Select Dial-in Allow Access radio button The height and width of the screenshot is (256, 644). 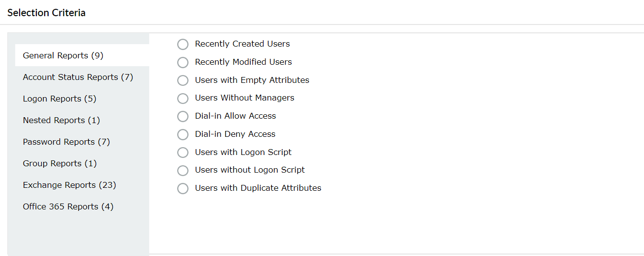(183, 116)
